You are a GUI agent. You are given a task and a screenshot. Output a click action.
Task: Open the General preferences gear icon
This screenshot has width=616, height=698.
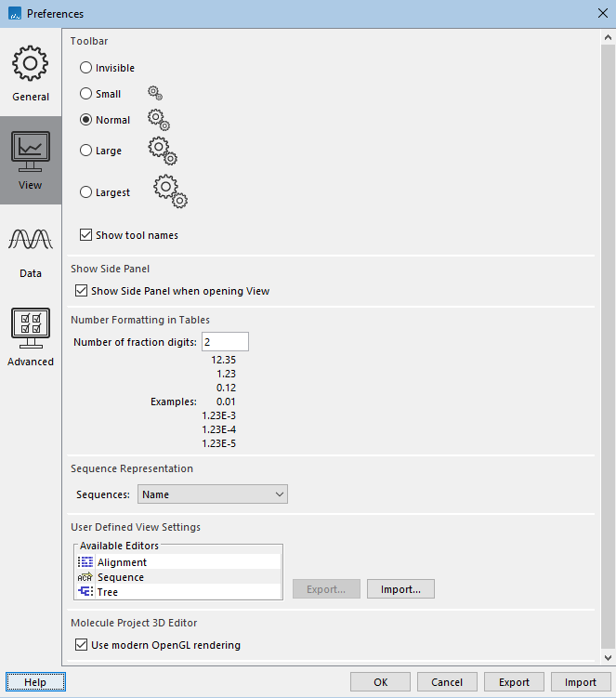point(31,64)
